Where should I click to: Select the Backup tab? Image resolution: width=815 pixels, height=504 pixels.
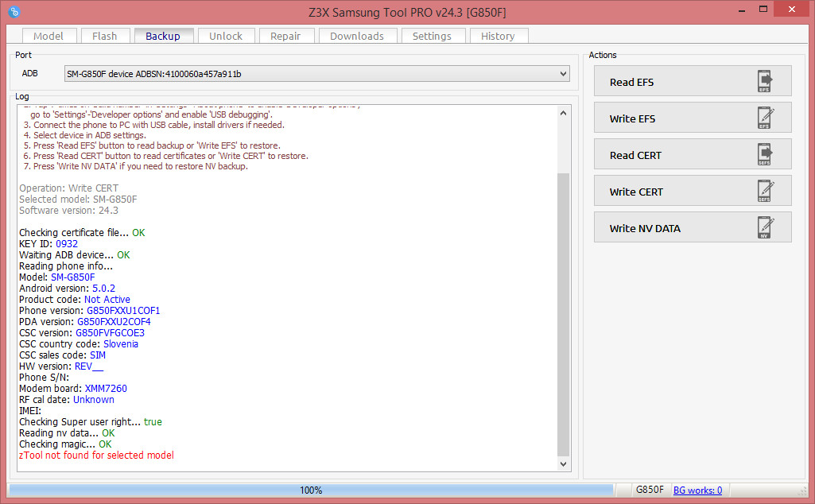coord(163,36)
